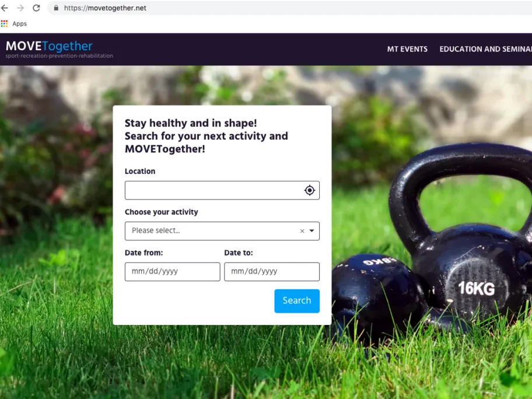Open Education and Seminars menu item

[485, 49]
